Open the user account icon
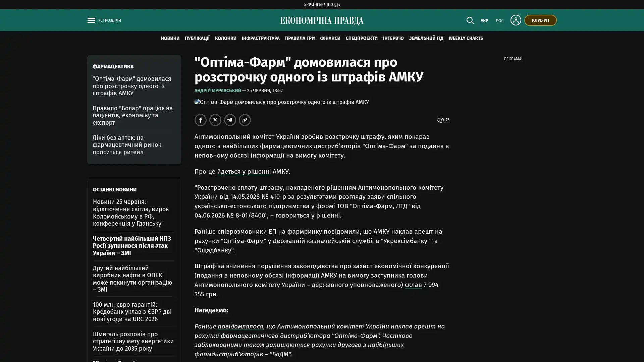Screen dimensions: 644x362 [x=516, y=20]
